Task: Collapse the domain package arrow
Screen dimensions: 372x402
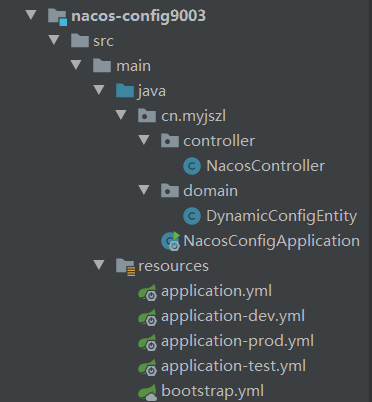Action: [144, 190]
